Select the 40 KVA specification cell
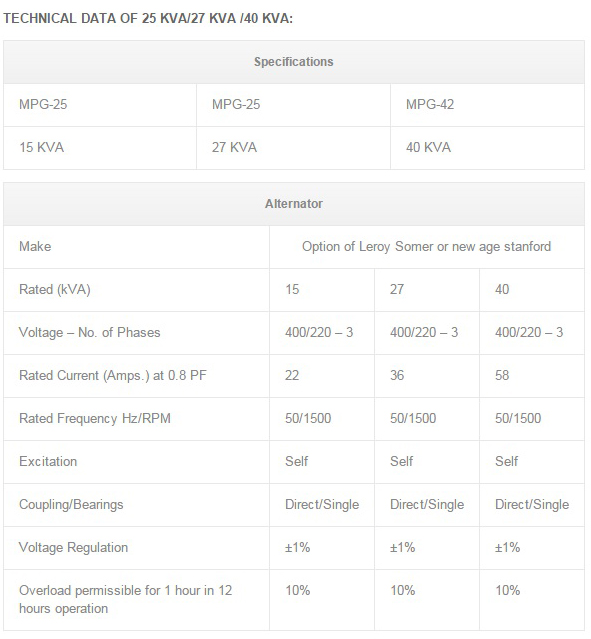The width and height of the screenshot is (591, 639). [487, 148]
